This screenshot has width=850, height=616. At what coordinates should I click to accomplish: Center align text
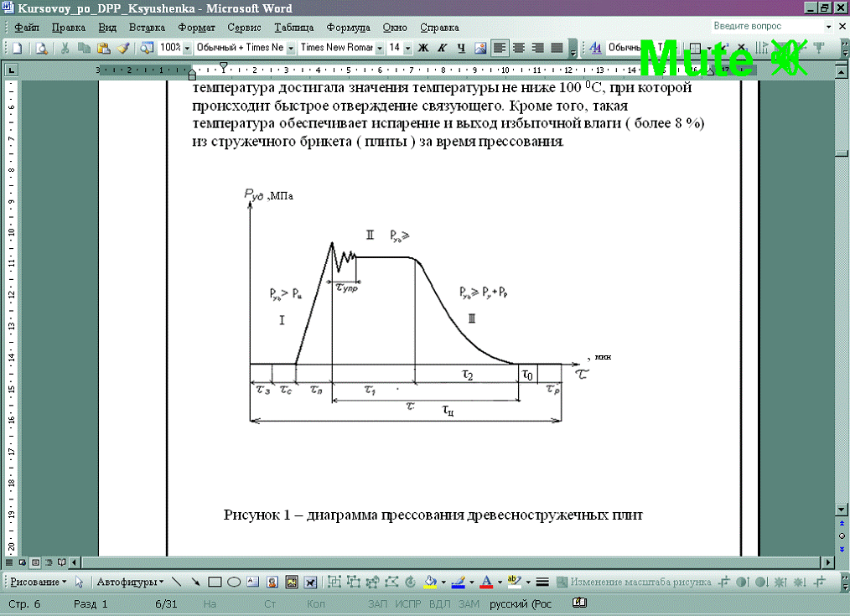point(519,48)
